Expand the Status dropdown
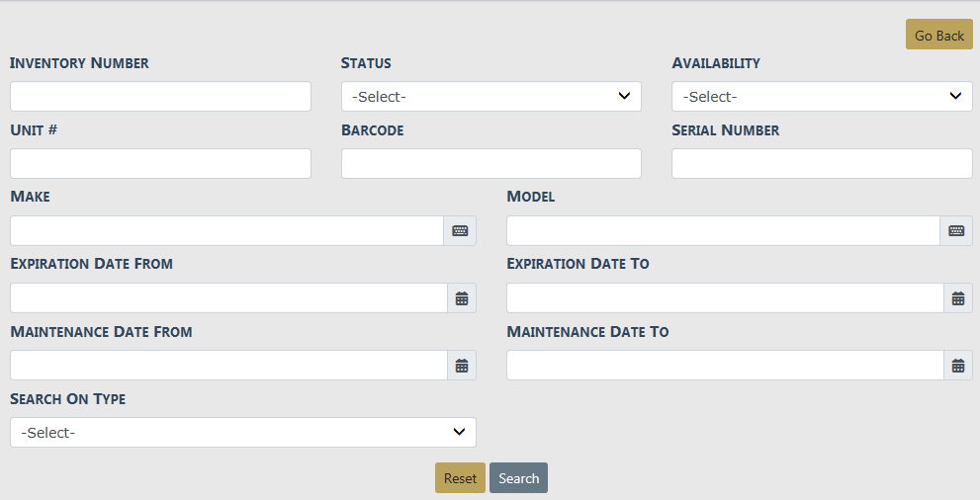This screenshot has width=980, height=500. pyautogui.click(x=490, y=96)
